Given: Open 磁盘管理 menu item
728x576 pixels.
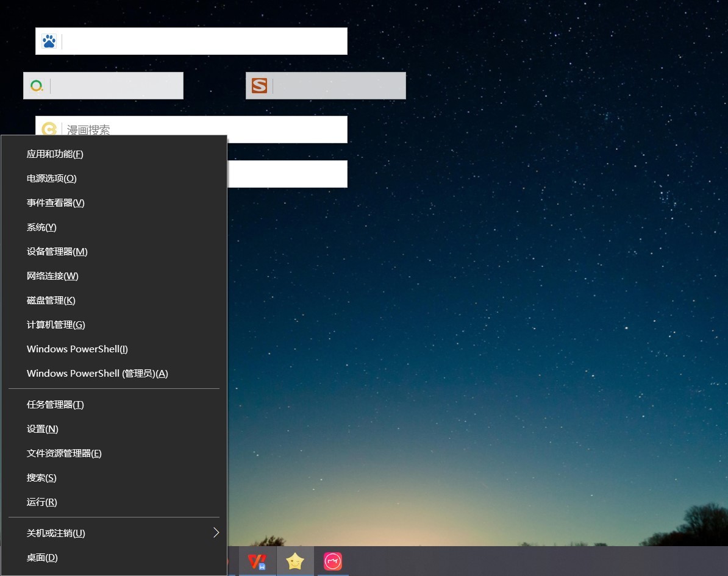Looking at the screenshot, I should tap(51, 300).
